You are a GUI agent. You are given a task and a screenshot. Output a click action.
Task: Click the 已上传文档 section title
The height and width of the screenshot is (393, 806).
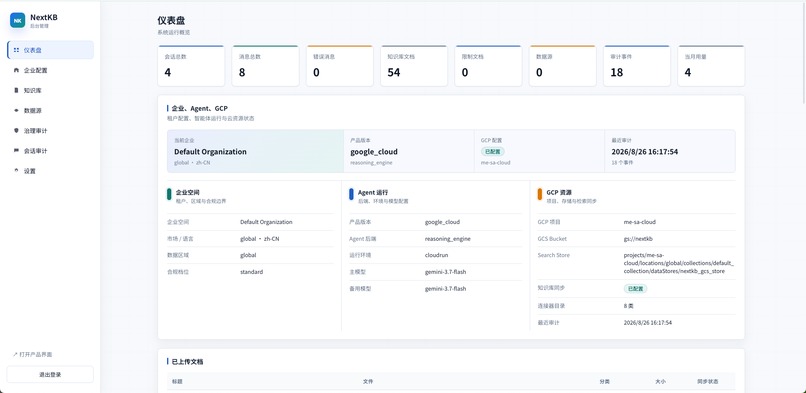187,362
